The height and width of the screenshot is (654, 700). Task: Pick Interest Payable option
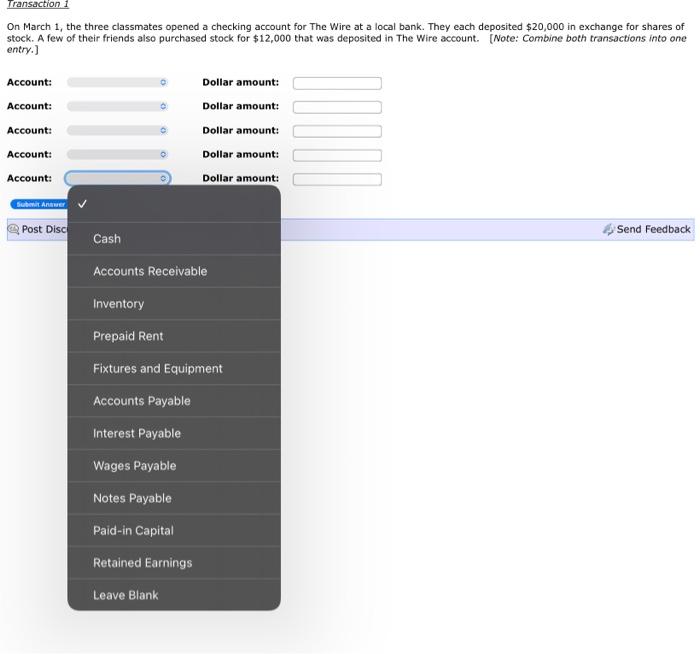point(174,433)
